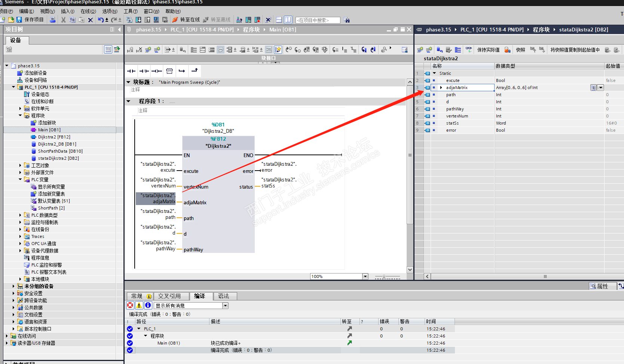Screen dimensions: 624x364
Task: Insert an output coil instruction
Action: pos(157,71)
